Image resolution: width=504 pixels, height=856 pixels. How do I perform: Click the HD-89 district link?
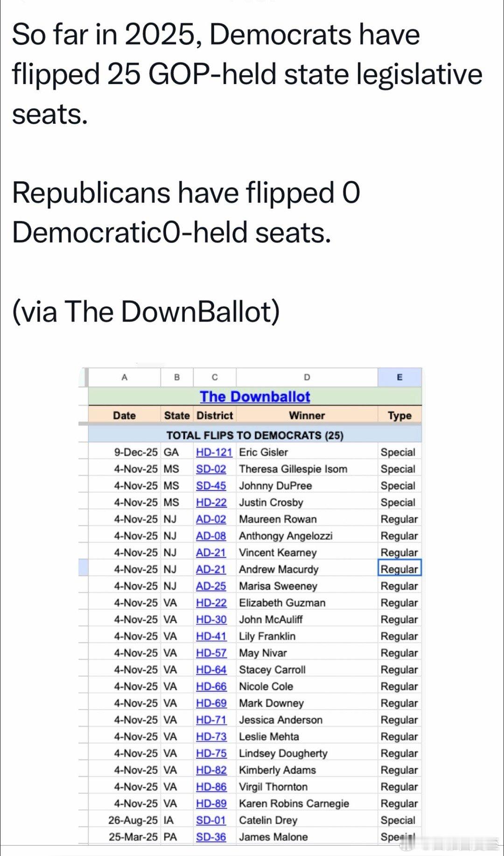211,803
